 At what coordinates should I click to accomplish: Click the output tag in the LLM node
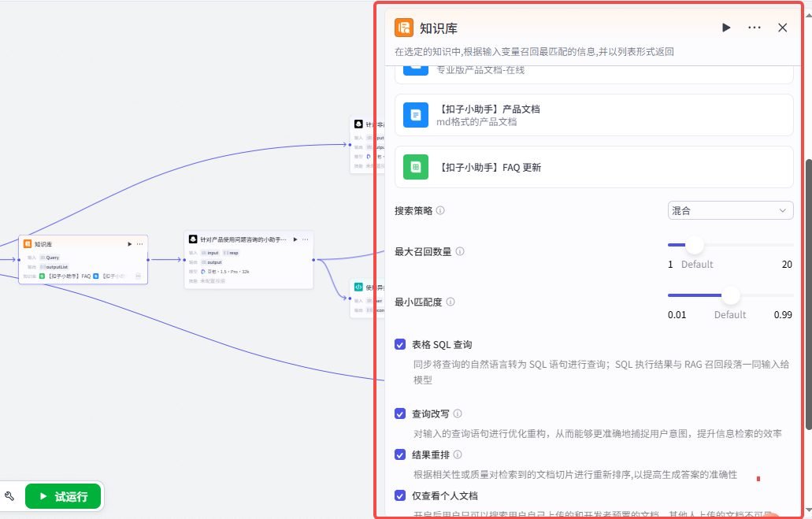coord(212,262)
